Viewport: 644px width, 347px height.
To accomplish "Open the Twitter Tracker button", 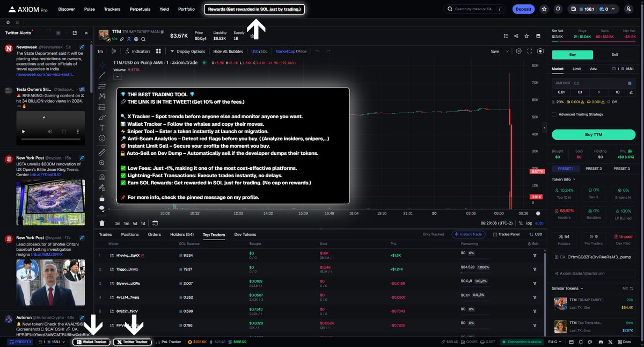I will click(132, 342).
